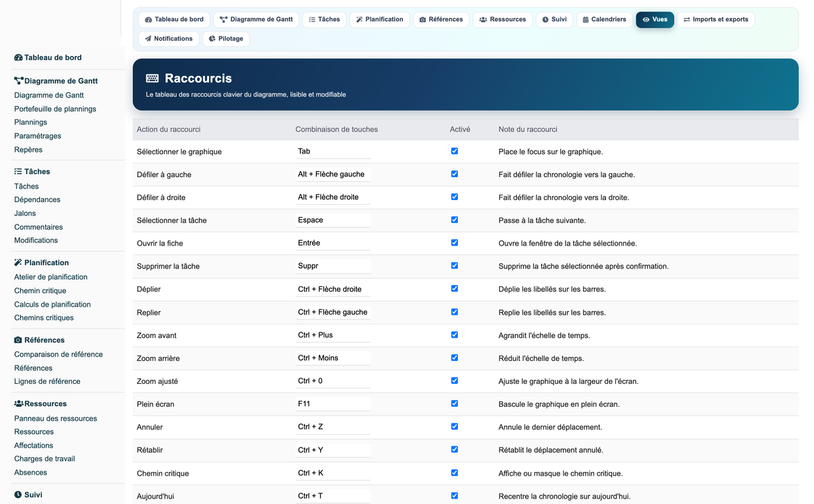Click the Raccourcis keyboard icon in header
The image size is (814, 504).
point(153,79)
